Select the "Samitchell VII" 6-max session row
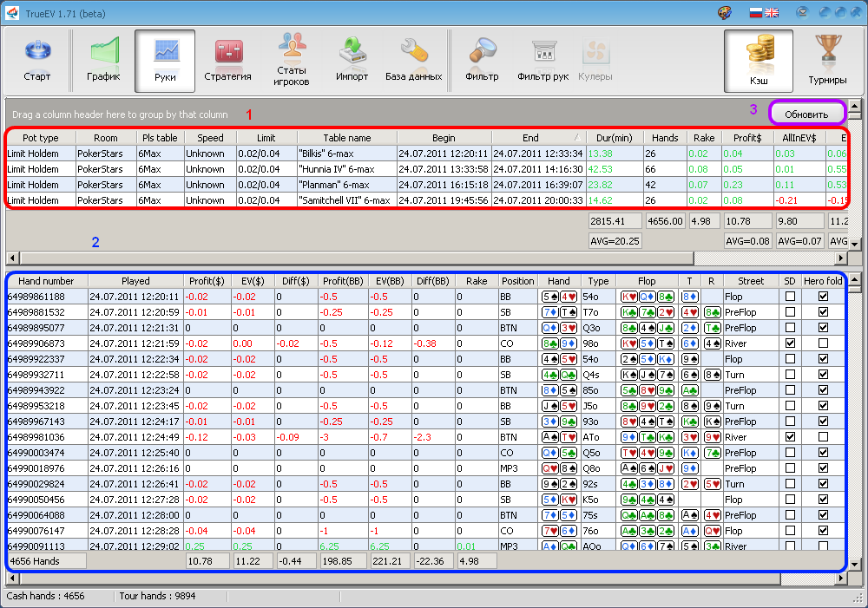Image resolution: width=868 pixels, height=608 pixels. coord(426,200)
